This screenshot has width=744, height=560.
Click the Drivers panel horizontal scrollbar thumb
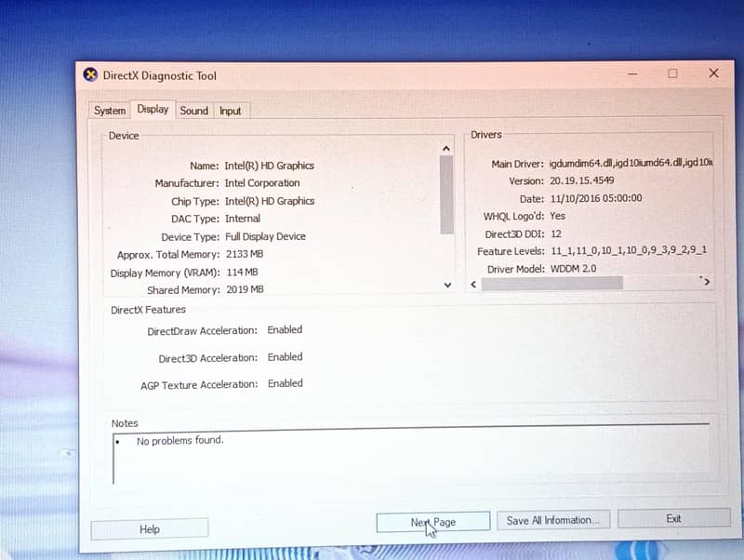pyautogui.click(x=551, y=284)
